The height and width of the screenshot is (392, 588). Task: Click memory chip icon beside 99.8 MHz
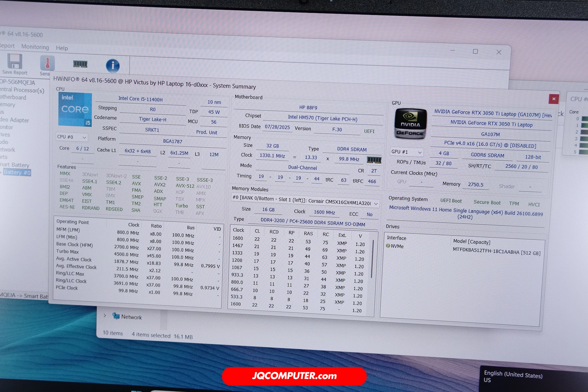point(374,160)
